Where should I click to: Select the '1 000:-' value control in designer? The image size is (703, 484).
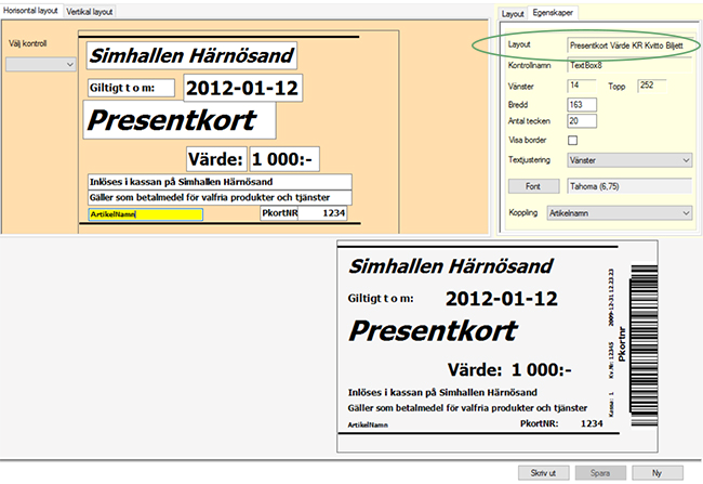284,159
